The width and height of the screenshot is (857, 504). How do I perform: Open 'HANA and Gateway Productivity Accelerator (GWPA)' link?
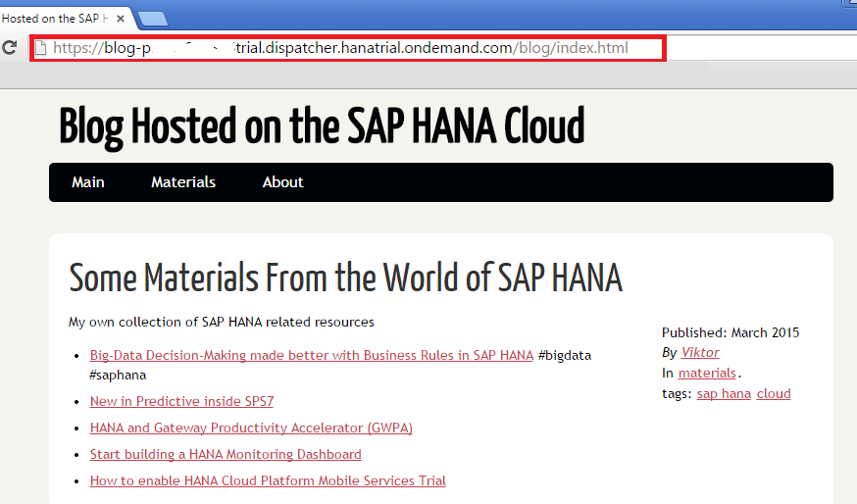tap(251, 428)
